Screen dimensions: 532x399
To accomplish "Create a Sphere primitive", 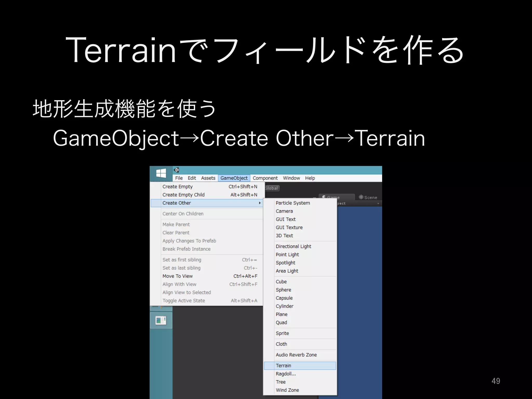I will (x=300, y=290).
